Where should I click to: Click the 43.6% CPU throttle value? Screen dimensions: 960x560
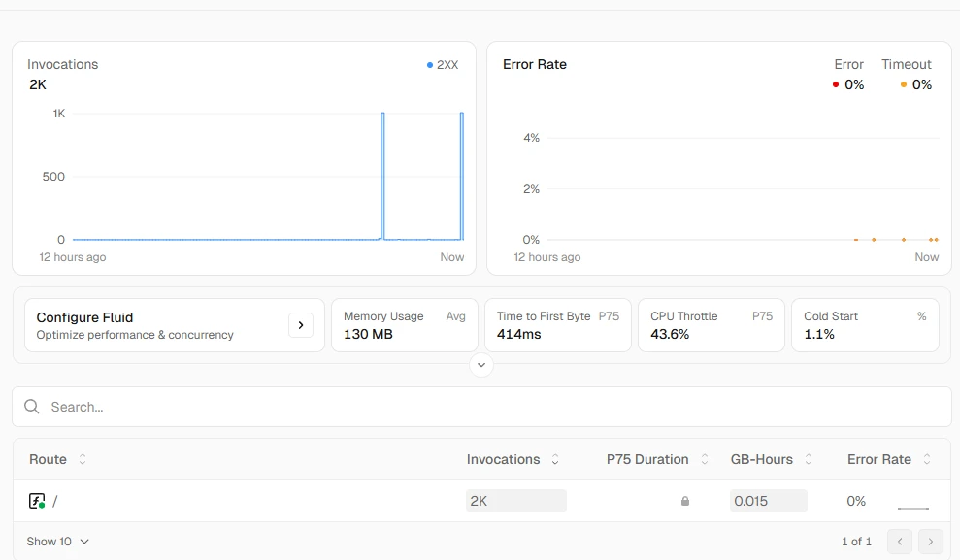[x=670, y=334]
